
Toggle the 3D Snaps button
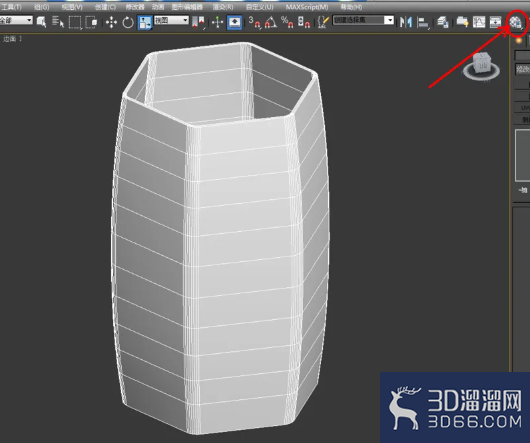pyautogui.click(x=255, y=22)
